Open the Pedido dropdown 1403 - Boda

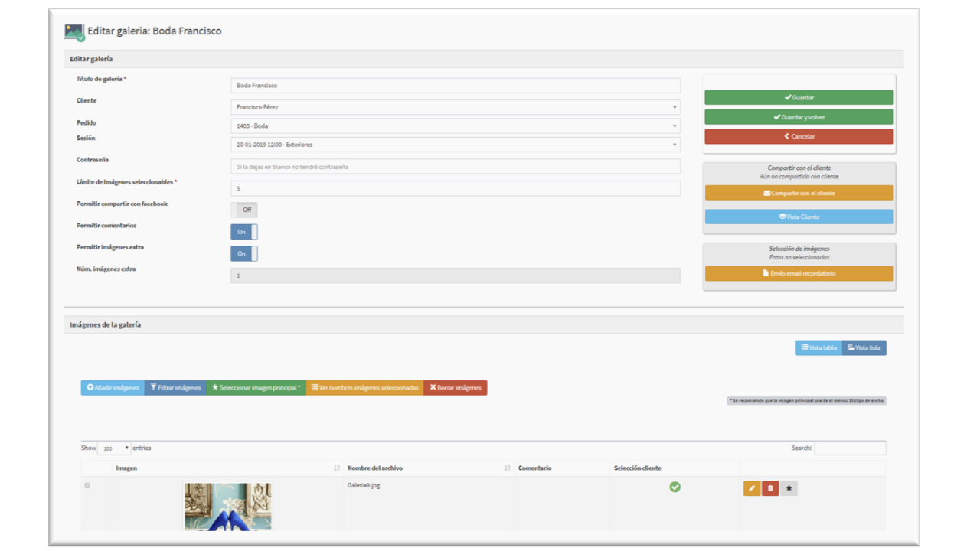pyautogui.click(x=455, y=126)
